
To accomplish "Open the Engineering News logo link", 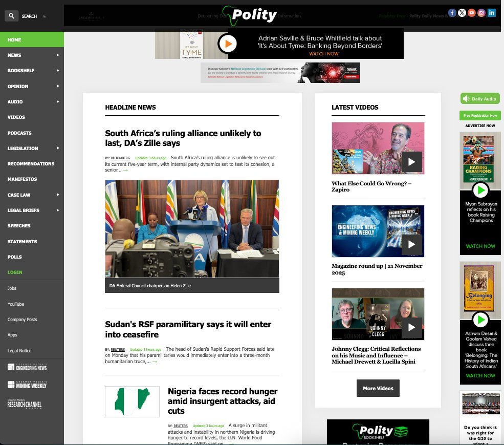I will pyautogui.click(x=27, y=367).
